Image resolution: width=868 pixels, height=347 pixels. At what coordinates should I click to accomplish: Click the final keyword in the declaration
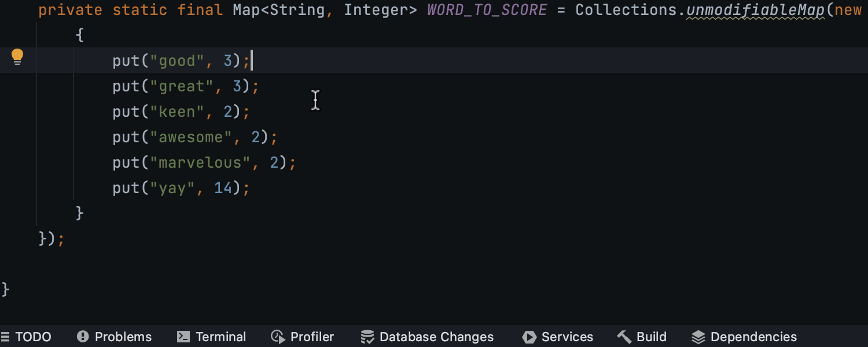tap(200, 10)
